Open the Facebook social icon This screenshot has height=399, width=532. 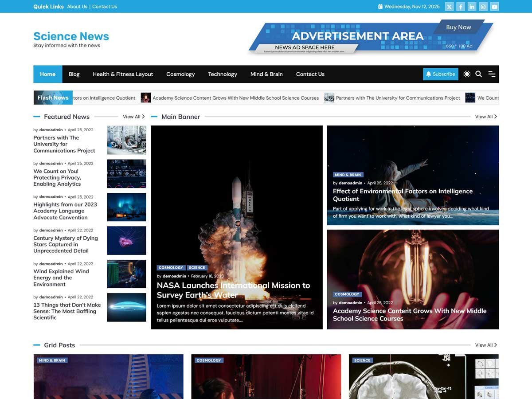[x=461, y=7]
